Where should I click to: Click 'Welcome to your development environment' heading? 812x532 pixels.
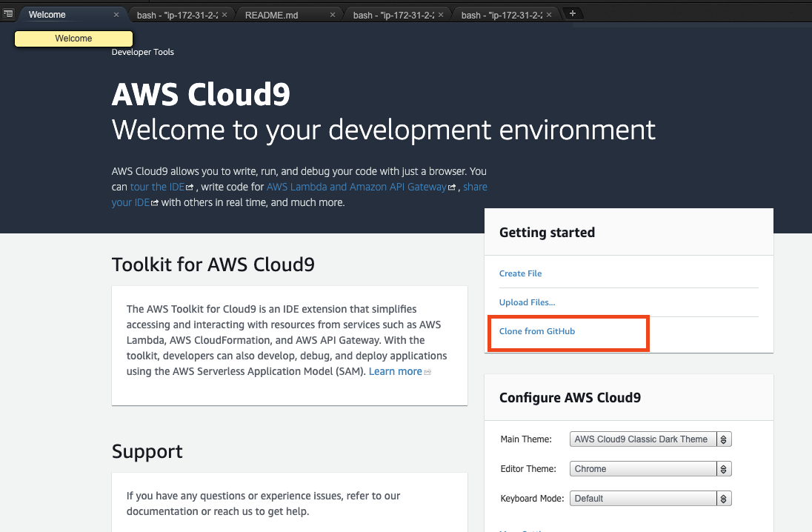click(383, 130)
